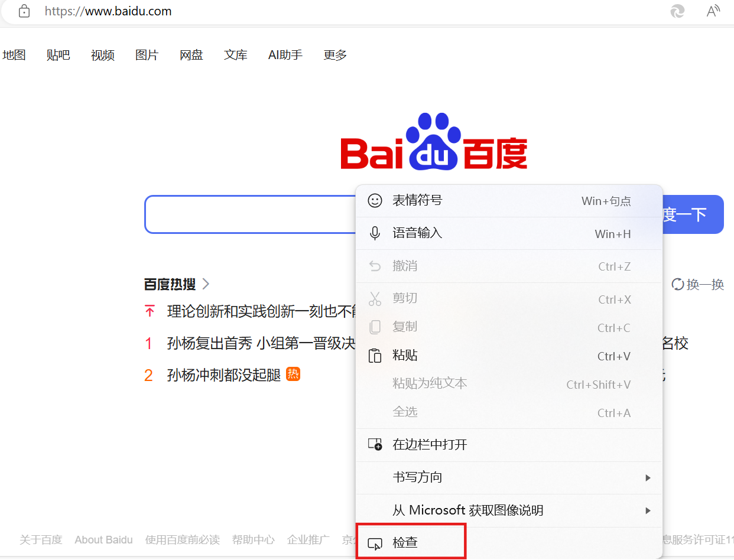Open About Baidu footer link
The image size is (734, 560).
tap(103, 539)
